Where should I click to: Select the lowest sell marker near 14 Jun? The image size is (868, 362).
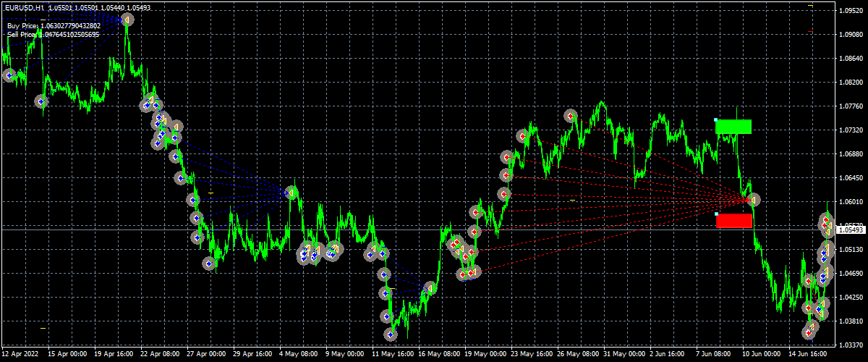(x=809, y=333)
